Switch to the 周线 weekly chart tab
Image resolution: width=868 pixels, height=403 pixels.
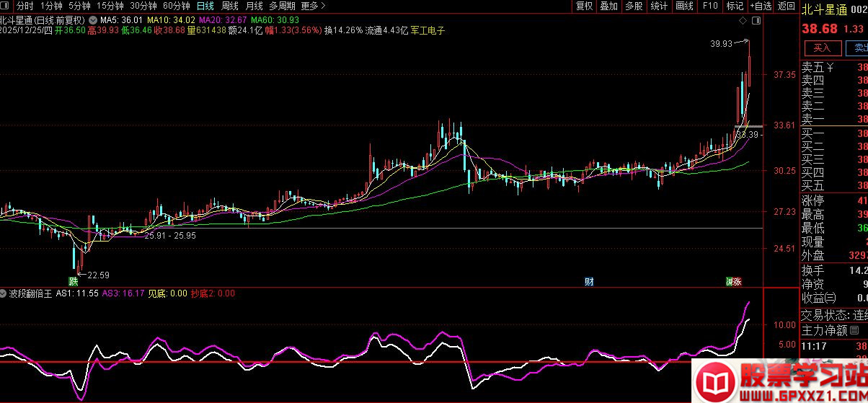[x=230, y=6]
